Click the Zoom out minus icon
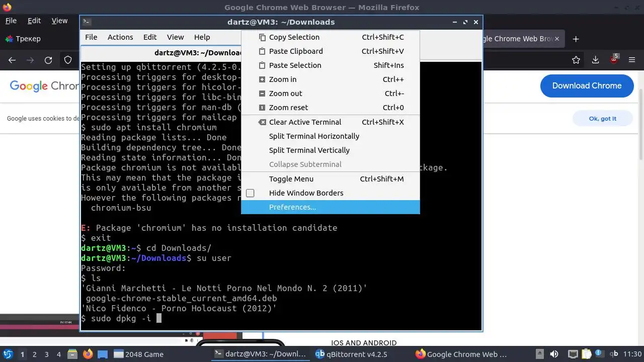The image size is (644, 362). [x=262, y=94]
